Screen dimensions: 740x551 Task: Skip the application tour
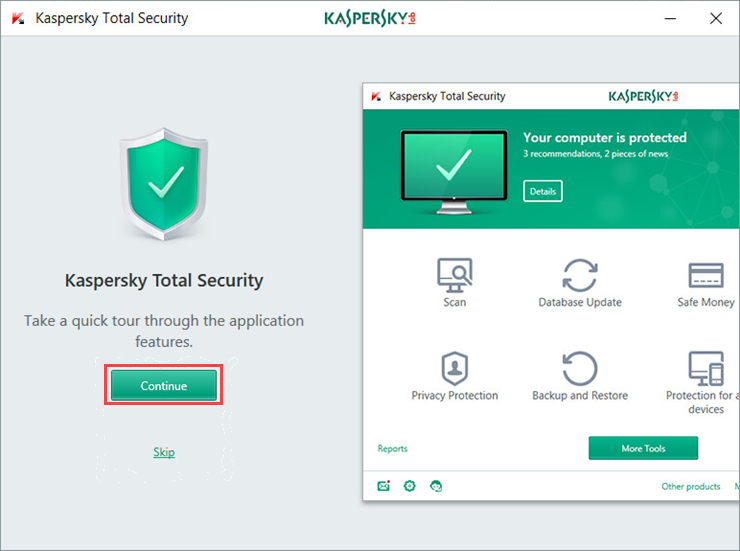[164, 452]
